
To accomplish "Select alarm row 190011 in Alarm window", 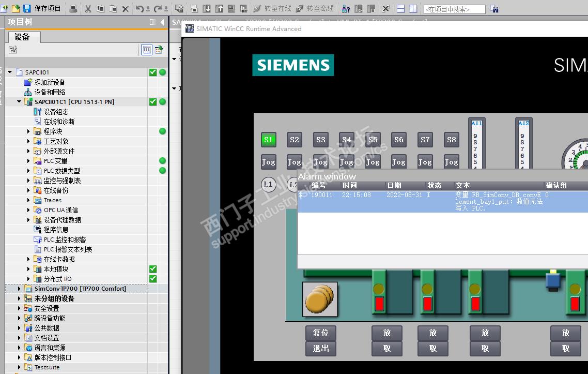I will (x=443, y=202).
